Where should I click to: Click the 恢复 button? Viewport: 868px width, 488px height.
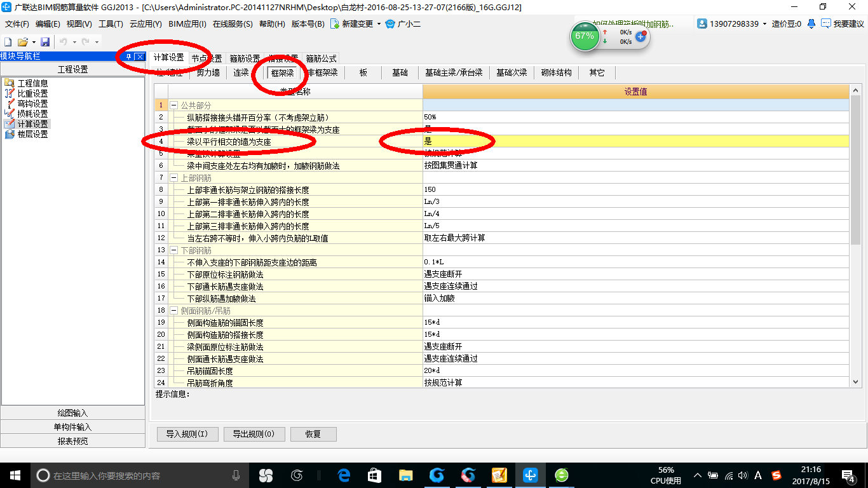(x=313, y=434)
